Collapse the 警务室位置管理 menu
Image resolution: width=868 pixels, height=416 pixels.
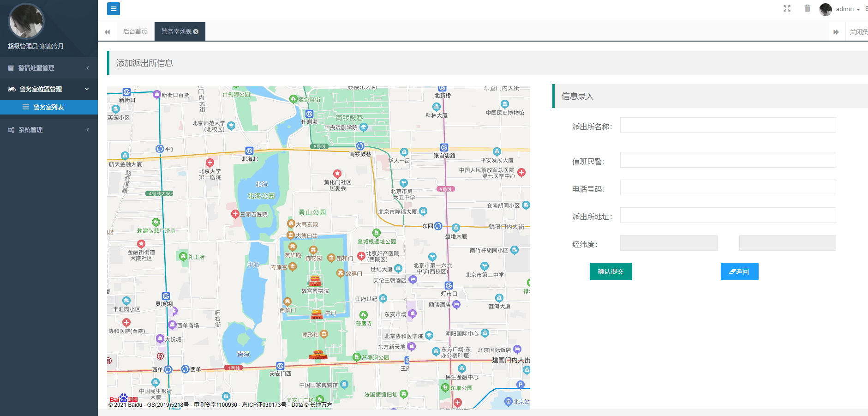click(49, 89)
